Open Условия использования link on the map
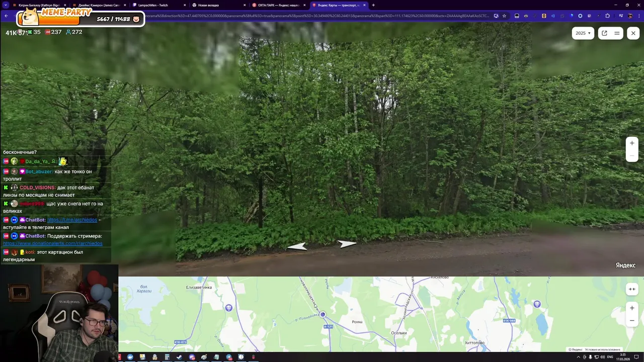Screen dimensions: 644x362 click(603, 349)
